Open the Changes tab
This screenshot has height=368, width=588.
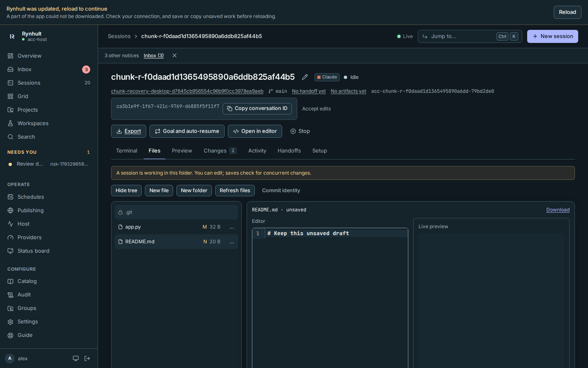pos(220,151)
